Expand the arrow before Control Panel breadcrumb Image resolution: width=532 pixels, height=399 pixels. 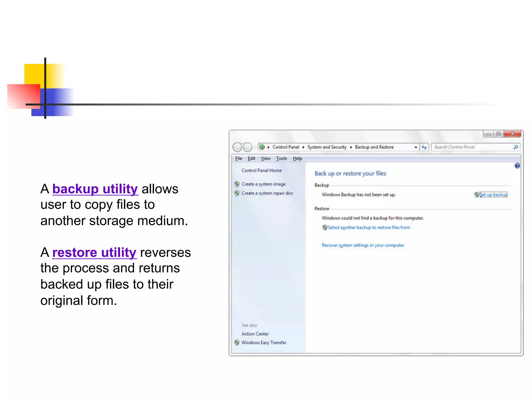click(x=268, y=147)
